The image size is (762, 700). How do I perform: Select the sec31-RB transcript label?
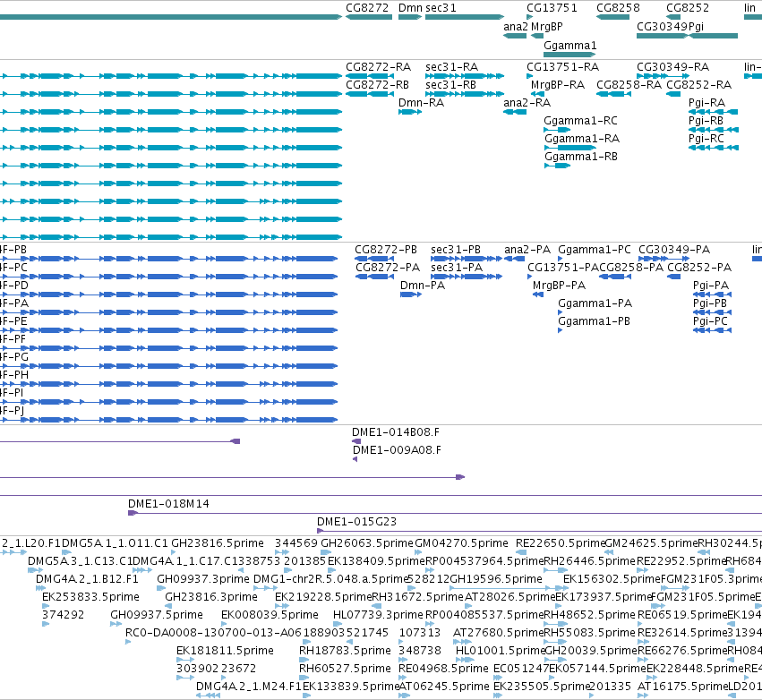click(x=450, y=84)
